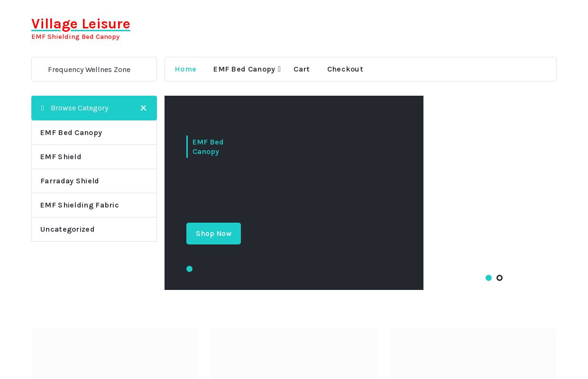
Task: Open the Checkout page from the nav bar
Action: coord(345,69)
